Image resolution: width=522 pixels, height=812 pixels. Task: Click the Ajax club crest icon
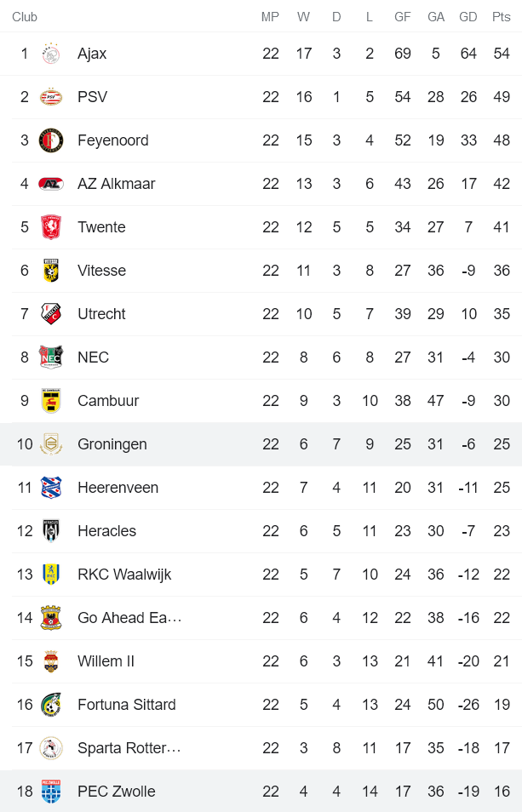51,54
